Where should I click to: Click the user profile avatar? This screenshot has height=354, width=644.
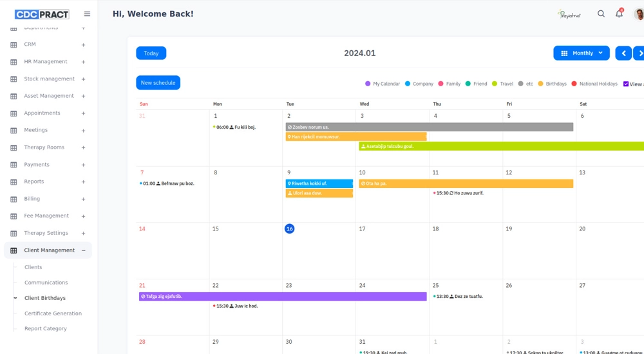pos(638,14)
